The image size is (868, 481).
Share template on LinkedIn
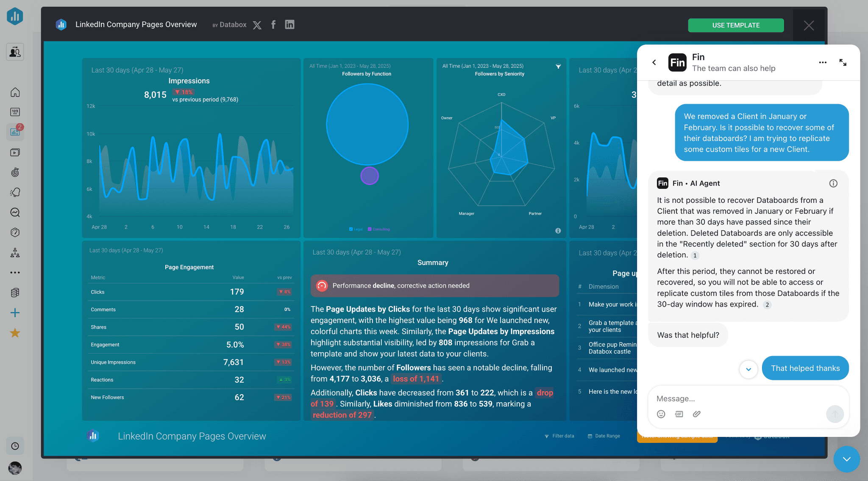[x=289, y=25]
